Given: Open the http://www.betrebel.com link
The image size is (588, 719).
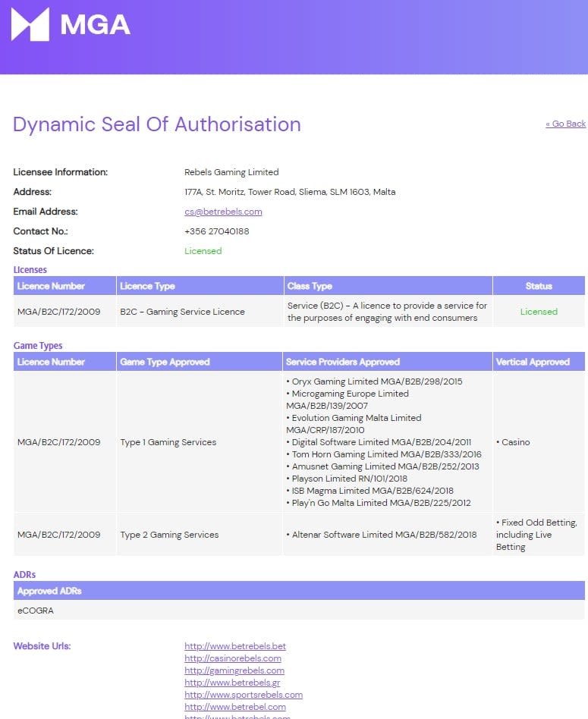Looking at the screenshot, I should [x=235, y=707].
